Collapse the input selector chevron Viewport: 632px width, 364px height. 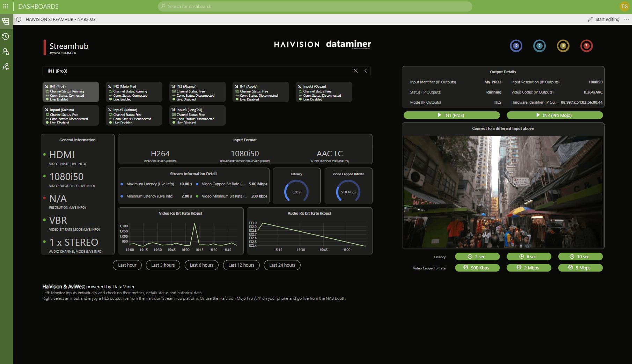(366, 71)
